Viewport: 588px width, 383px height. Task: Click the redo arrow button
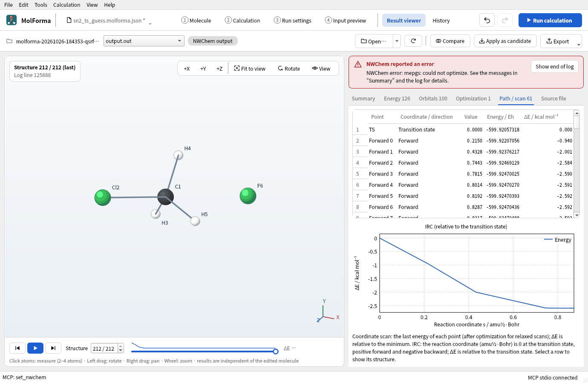click(x=505, y=20)
